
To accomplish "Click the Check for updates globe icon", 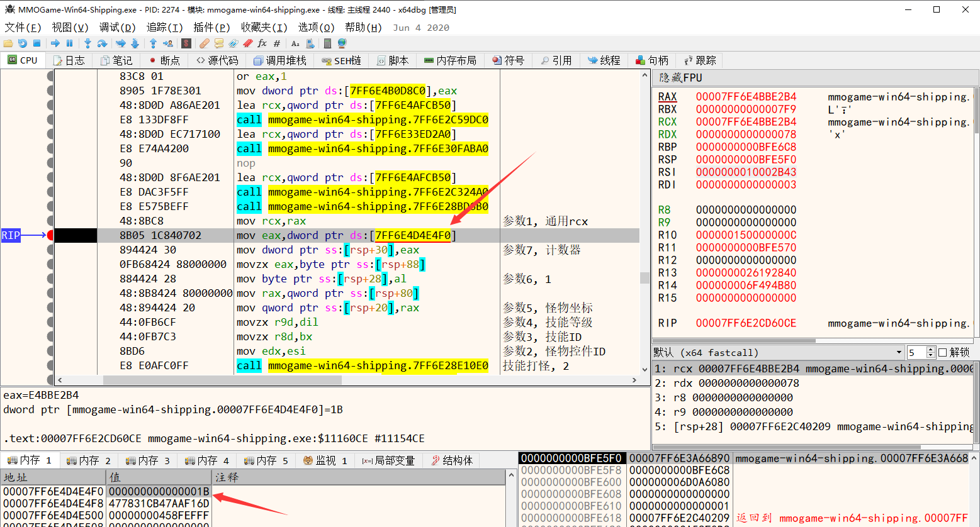I will point(342,43).
